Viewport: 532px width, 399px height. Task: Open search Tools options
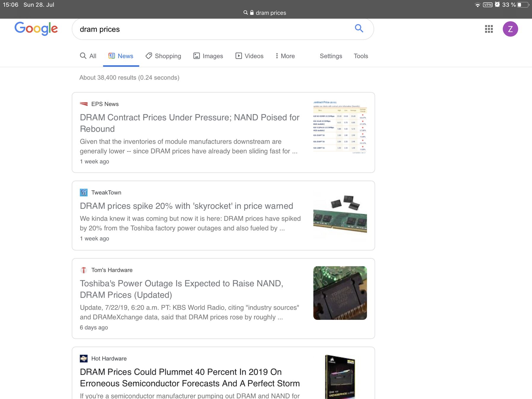[361, 56]
